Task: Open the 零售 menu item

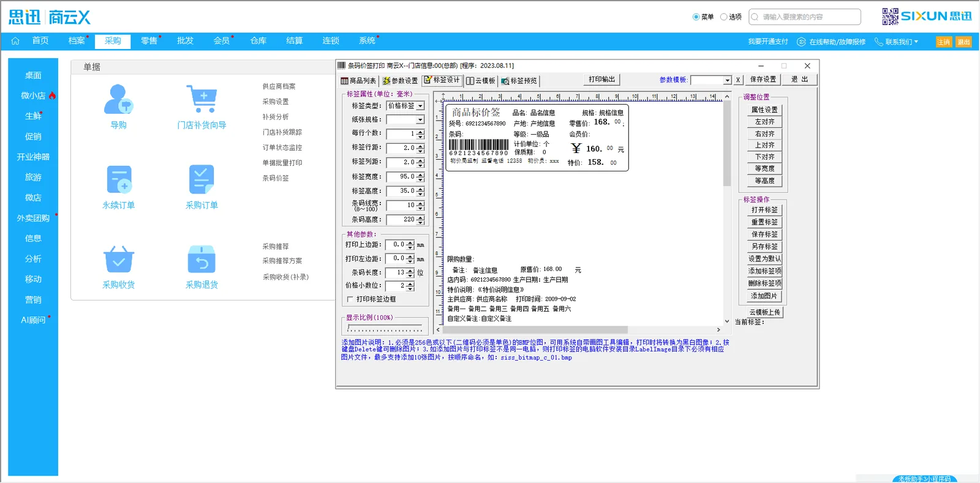Action: pyautogui.click(x=149, y=41)
